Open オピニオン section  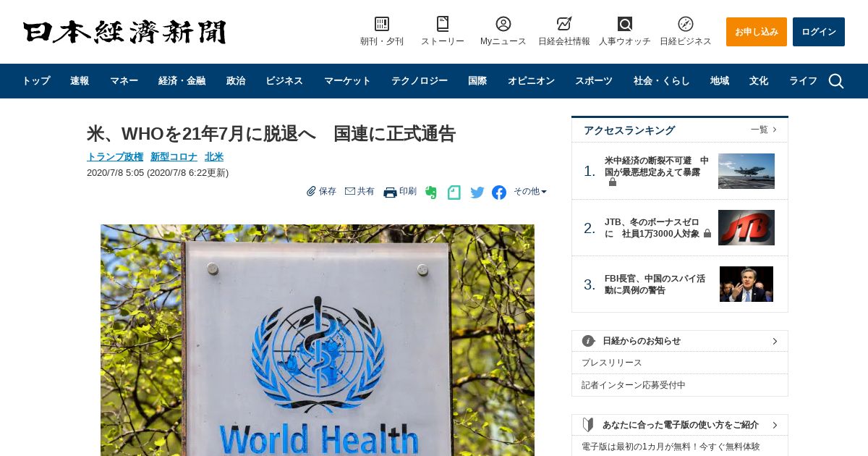[531, 81]
